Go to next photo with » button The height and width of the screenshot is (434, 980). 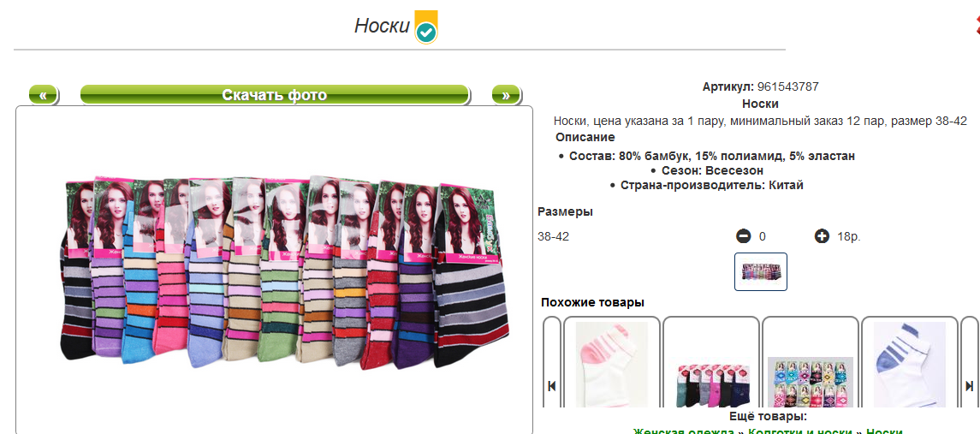point(506,95)
